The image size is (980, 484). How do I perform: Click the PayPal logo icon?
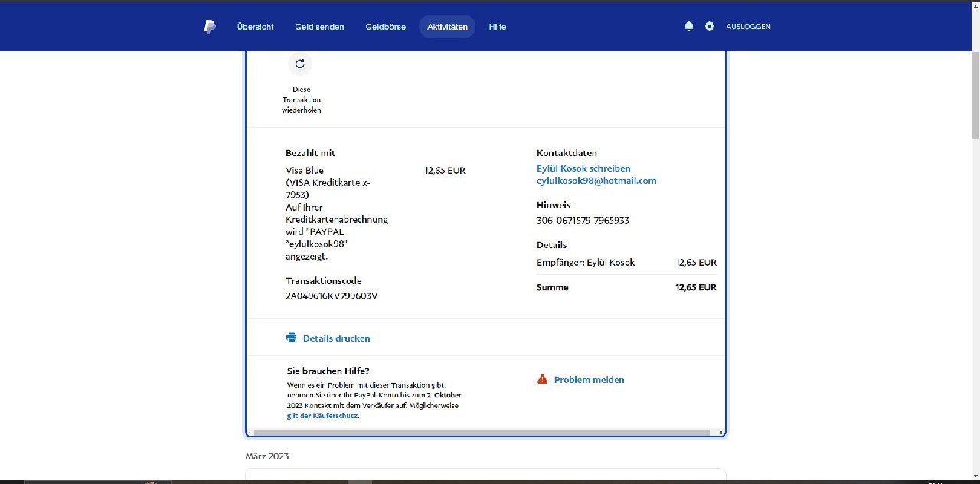pyautogui.click(x=209, y=27)
